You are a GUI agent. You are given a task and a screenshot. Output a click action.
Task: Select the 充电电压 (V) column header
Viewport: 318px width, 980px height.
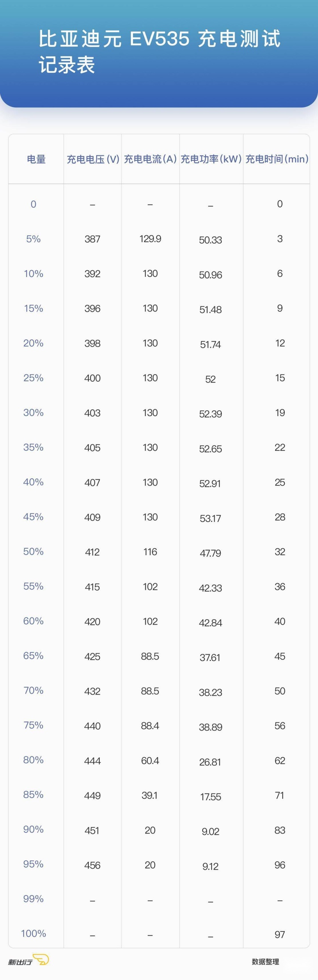[x=93, y=159]
